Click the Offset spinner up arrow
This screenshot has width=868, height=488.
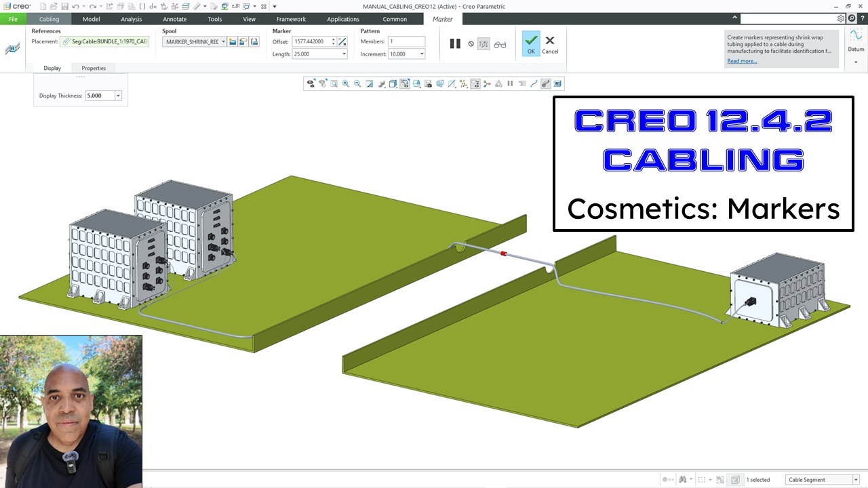334,39
